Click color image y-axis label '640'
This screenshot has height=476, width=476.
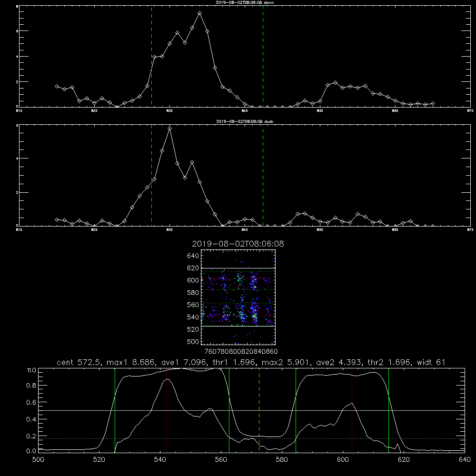coord(193,256)
